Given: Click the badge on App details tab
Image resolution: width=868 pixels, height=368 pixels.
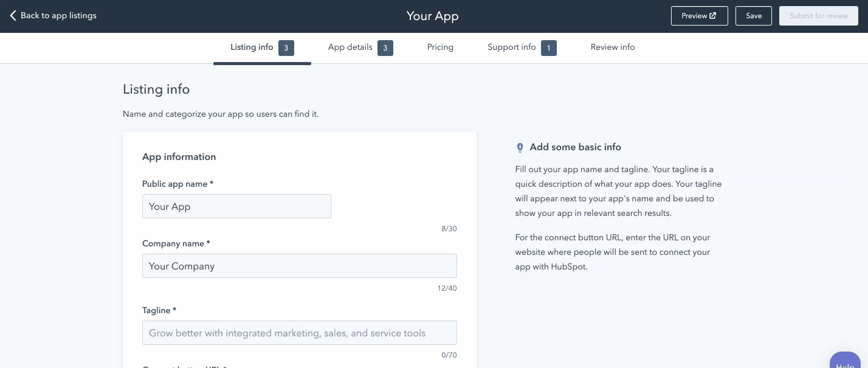Looking at the screenshot, I should (x=385, y=48).
